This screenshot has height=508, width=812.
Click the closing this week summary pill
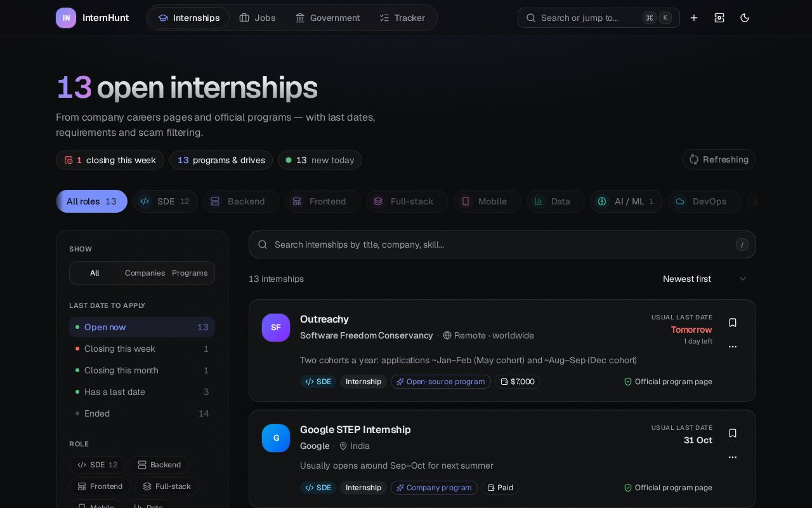click(x=110, y=160)
